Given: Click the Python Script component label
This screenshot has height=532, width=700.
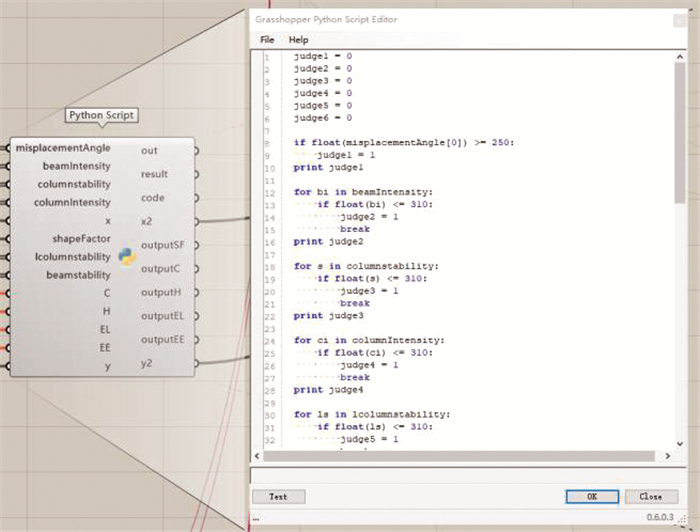Looking at the screenshot, I should (x=101, y=116).
